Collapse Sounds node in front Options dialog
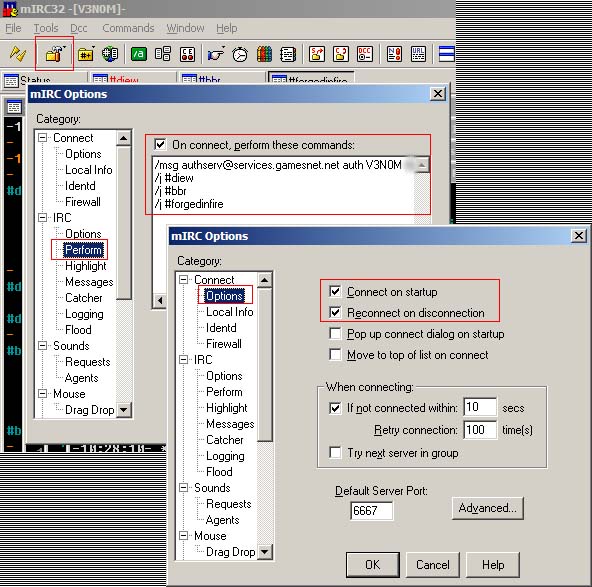This screenshot has height=587, width=592. tap(183, 487)
